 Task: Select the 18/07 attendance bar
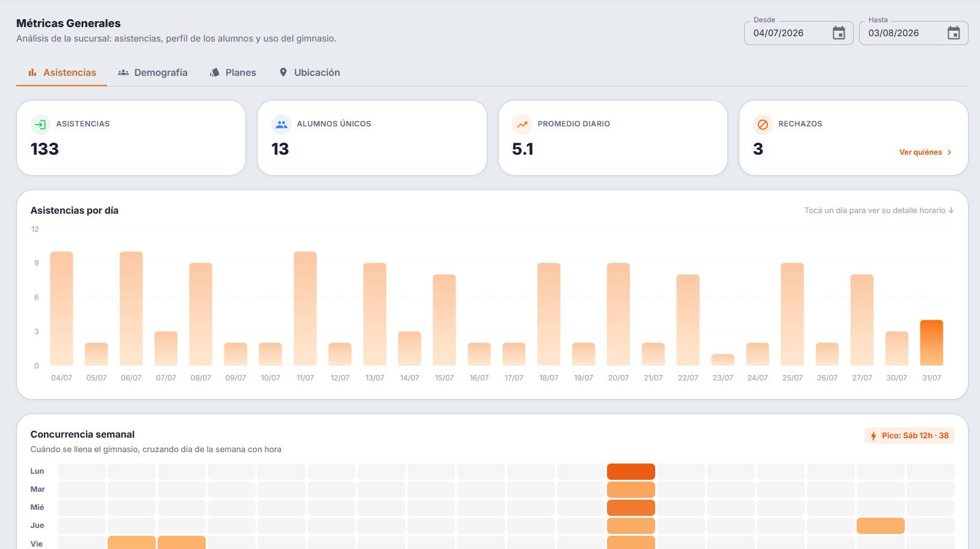coord(549,314)
